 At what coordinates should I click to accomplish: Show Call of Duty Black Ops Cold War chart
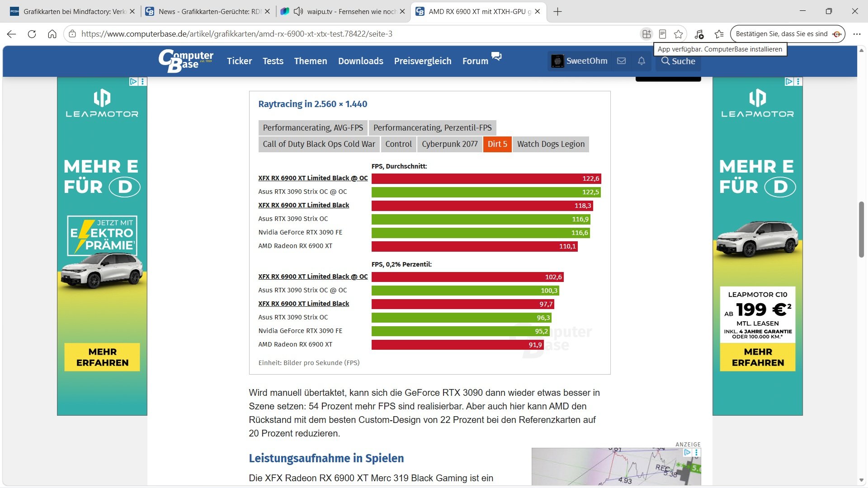[319, 144]
